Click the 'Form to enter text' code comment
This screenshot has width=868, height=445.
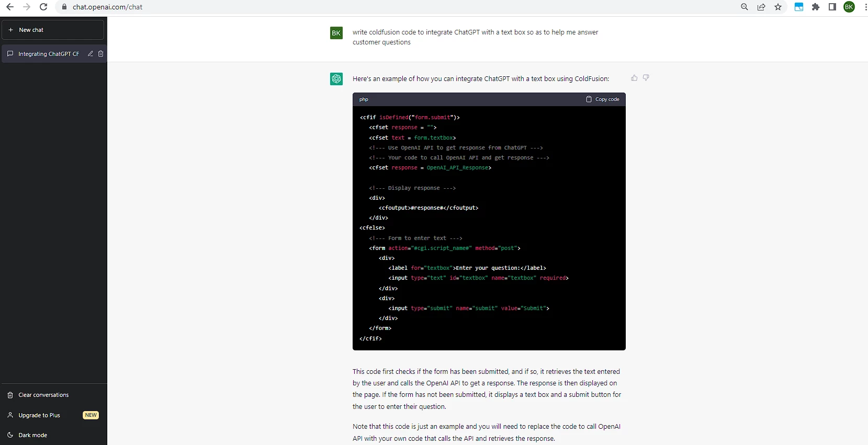(415, 238)
